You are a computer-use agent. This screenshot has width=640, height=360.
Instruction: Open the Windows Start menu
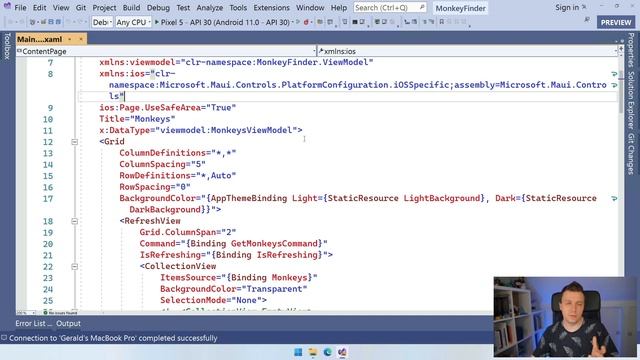click(298, 352)
